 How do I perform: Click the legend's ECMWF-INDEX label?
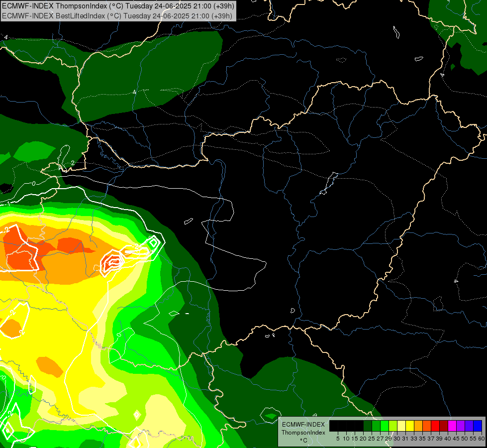tap(303, 425)
